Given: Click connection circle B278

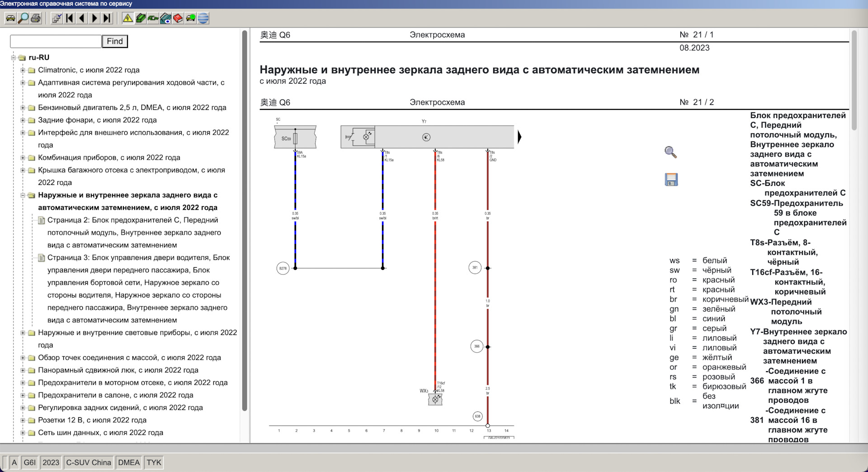Looking at the screenshot, I should tap(283, 268).
